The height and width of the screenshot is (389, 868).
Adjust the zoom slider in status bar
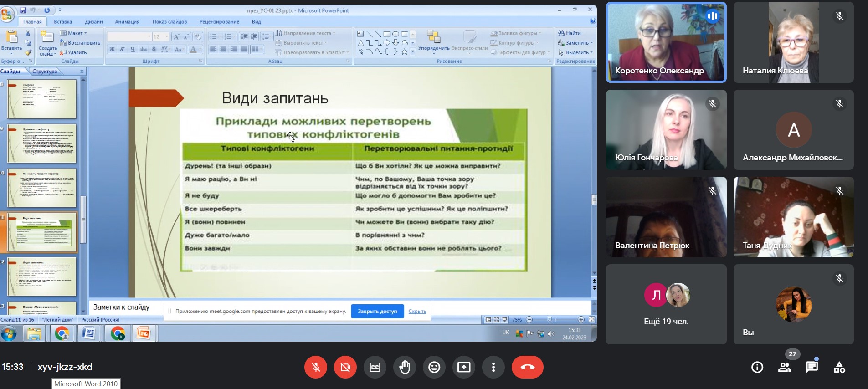[x=550, y=320]
